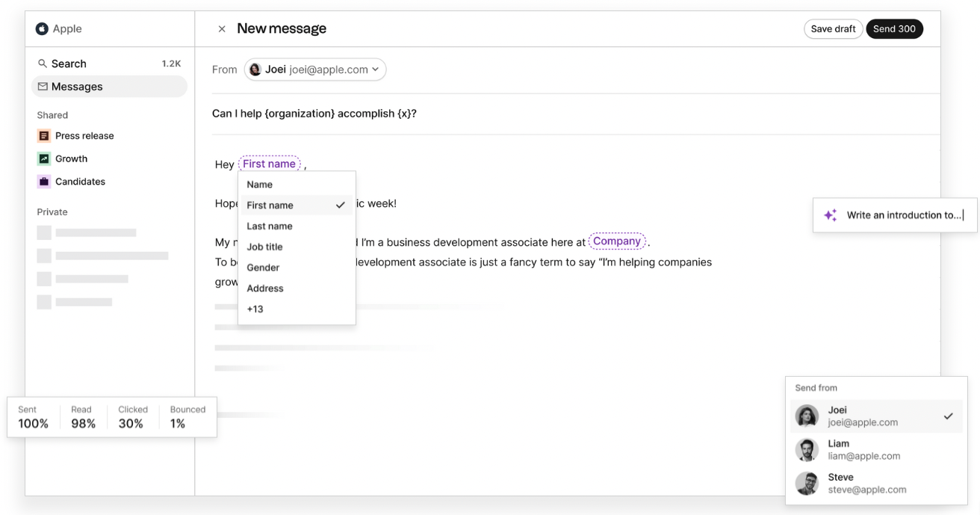The image size is (980, 515).
Task: Click the checkmark next to First name
Action: pos(341,205)
